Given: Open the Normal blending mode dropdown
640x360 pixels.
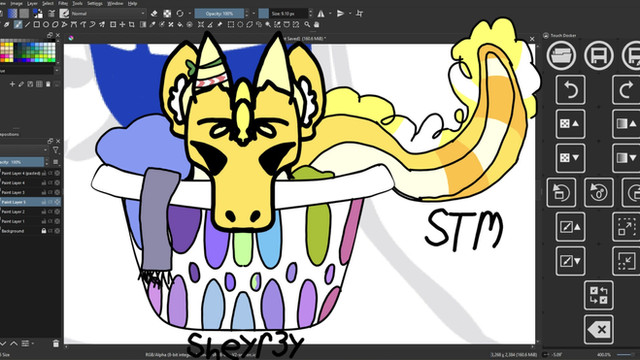Looking at the screenshot, I should (108, 13).
